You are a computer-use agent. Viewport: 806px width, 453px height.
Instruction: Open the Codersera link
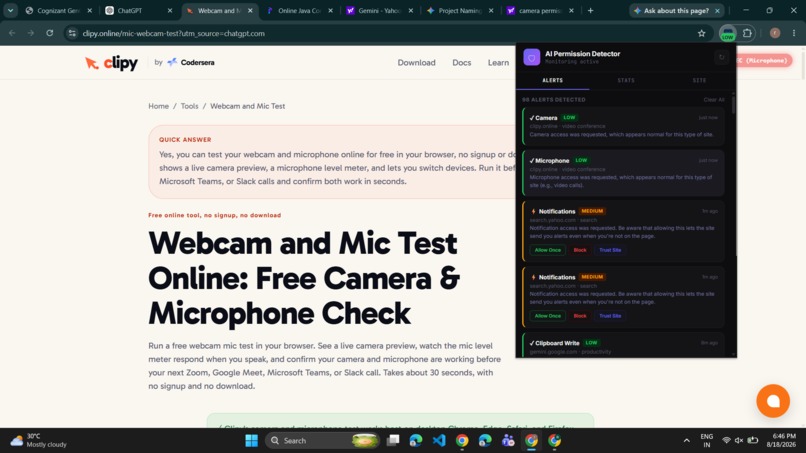point(191,63)
